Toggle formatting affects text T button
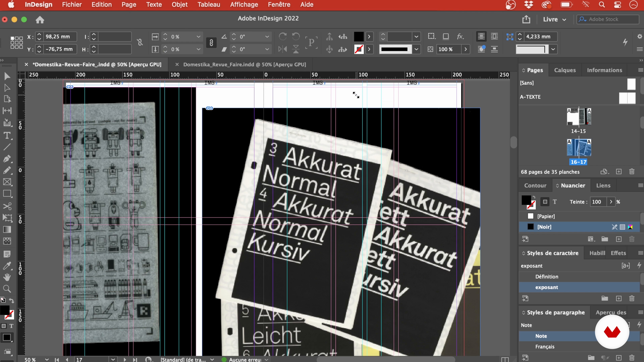The image size is (644, 362). (11, 326)
